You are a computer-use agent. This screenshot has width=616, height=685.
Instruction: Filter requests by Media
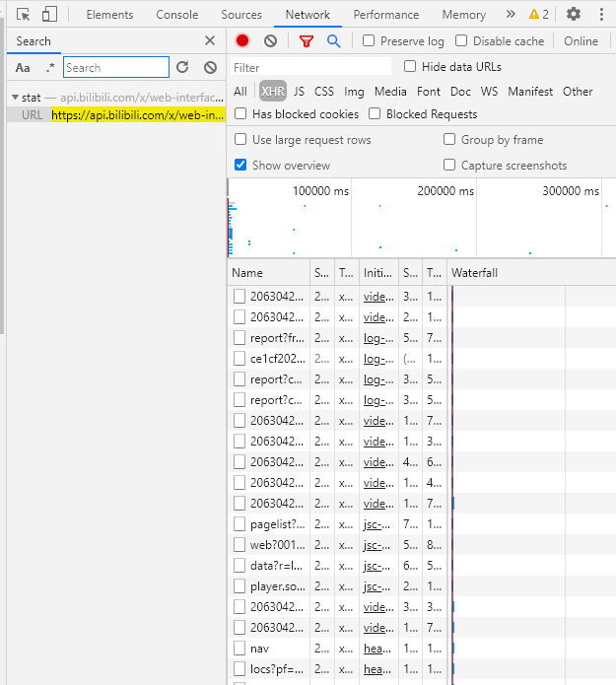(x=390, y=92)
